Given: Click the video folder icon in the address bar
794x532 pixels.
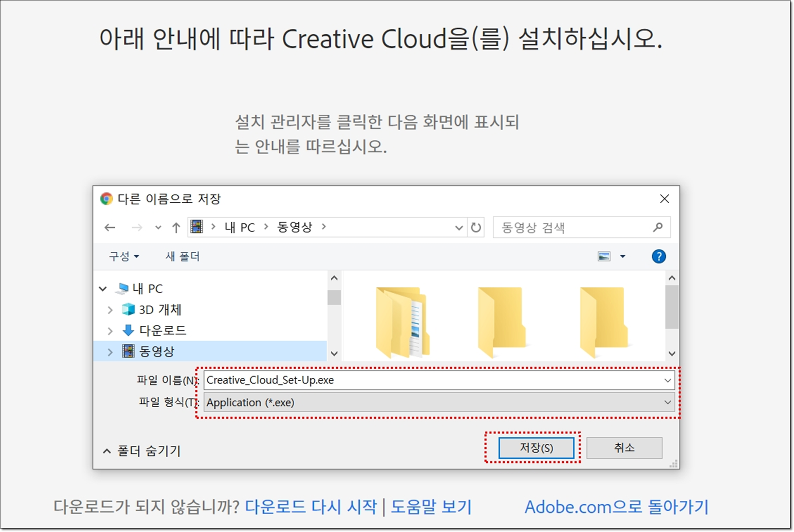Looking at the screenshot, I should tap(197, 227).
